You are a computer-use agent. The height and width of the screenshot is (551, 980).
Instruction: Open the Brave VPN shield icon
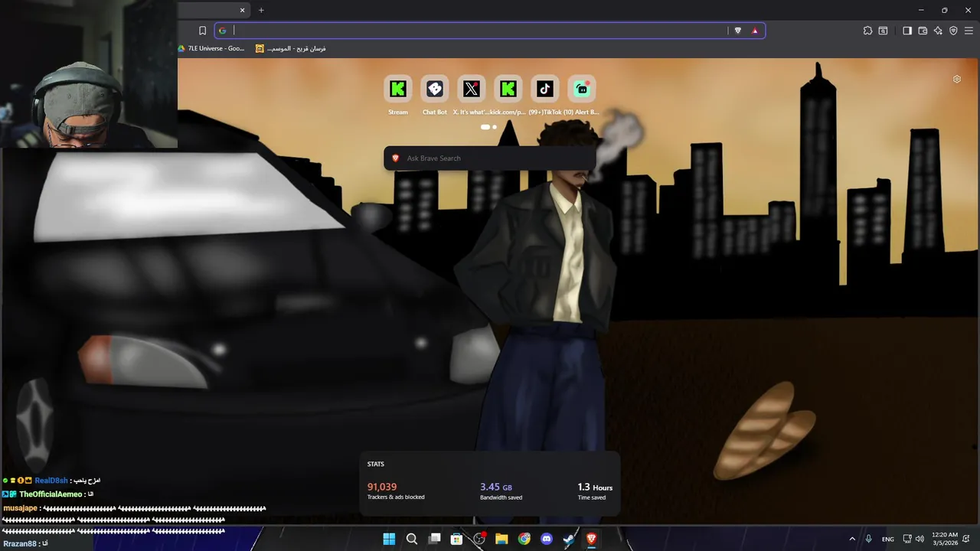pyautogui.click(x=953, y=31)
